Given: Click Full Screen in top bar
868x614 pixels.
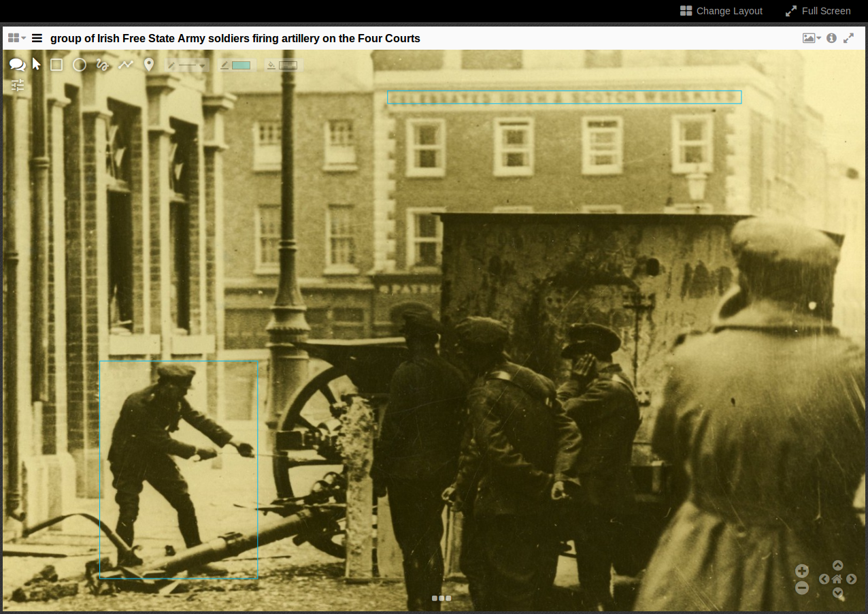Looking at the screenshot, I should (818, 11).
